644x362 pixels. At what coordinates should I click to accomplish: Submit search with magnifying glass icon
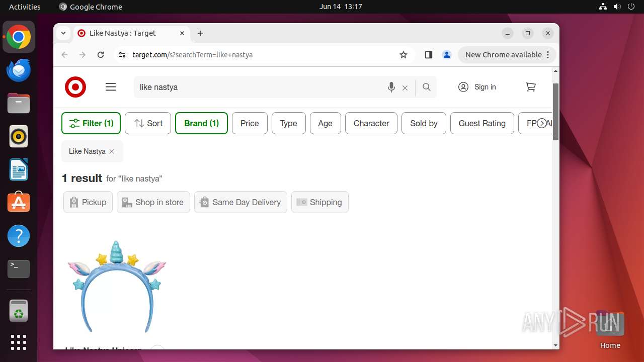427,87
